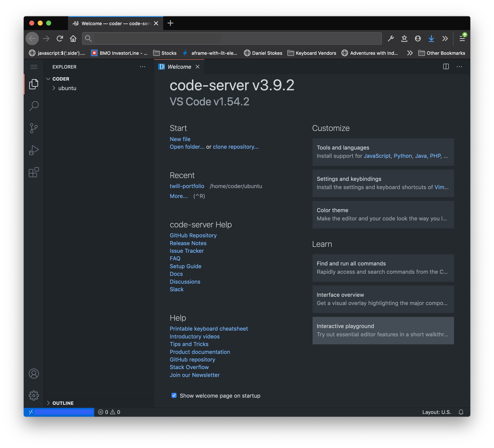The width and height of the screenshot is (494, 448).
Task: Open Explorer views and more actions
Action: [142, 67]
